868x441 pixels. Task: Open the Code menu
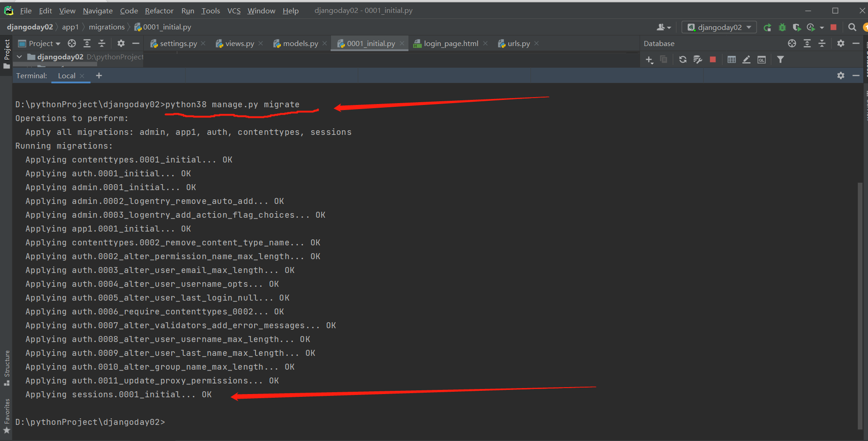coord(129,11)
